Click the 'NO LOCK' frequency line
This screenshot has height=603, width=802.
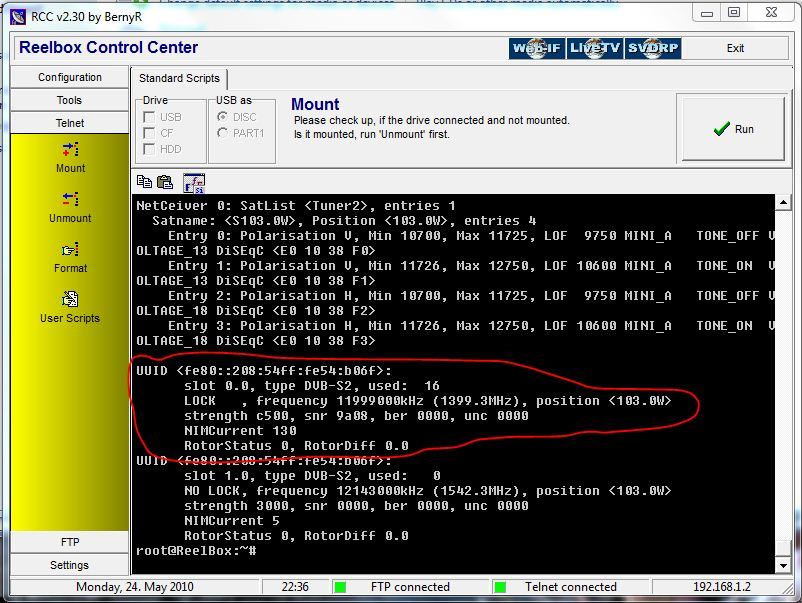427,491
